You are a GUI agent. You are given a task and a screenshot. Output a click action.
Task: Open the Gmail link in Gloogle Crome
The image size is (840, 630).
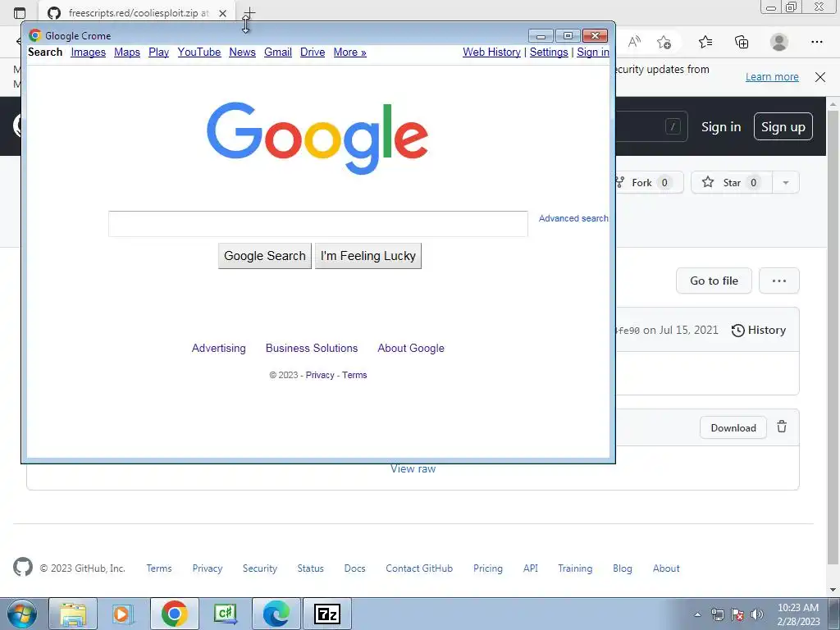coord(278,52)
